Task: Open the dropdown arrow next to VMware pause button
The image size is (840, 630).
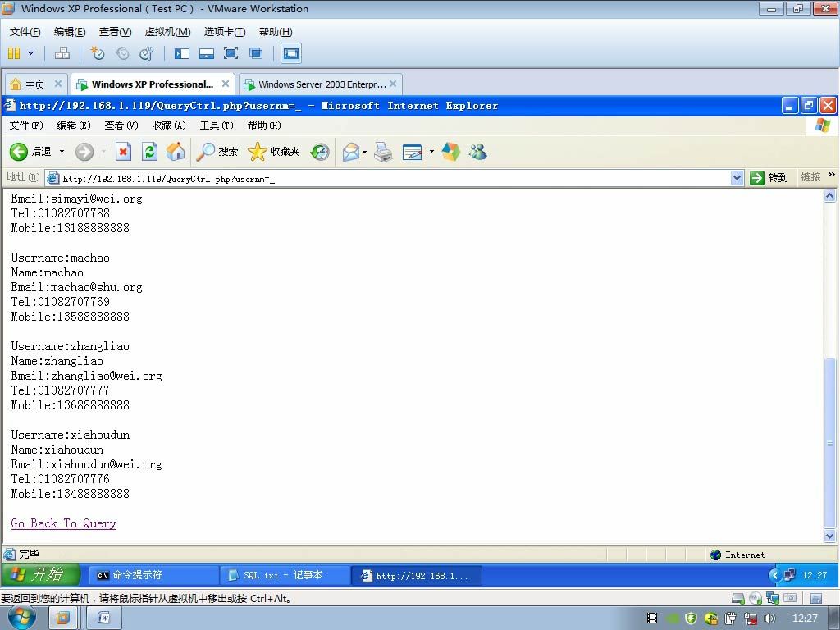Action: click(x=30, y=53)
